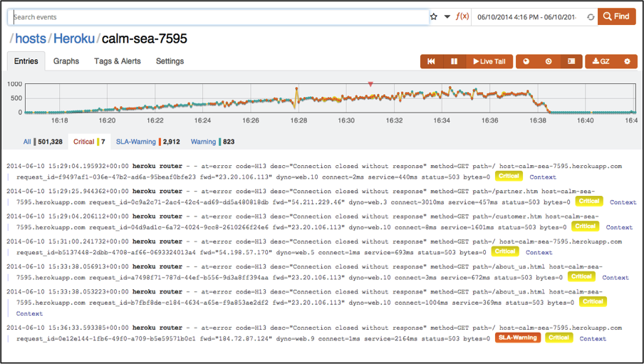Screen dimensions: 644x364
Task: Open Context for the 15:31:00.241732 entry
Action: [539, 252]
